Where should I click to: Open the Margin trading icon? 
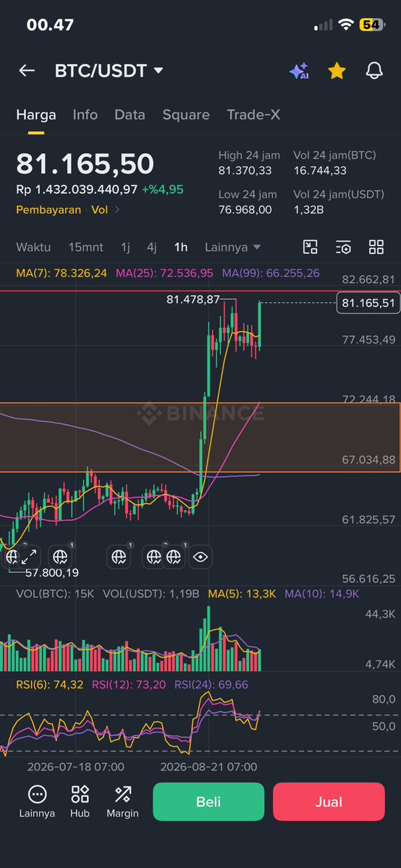pos(122,801)
